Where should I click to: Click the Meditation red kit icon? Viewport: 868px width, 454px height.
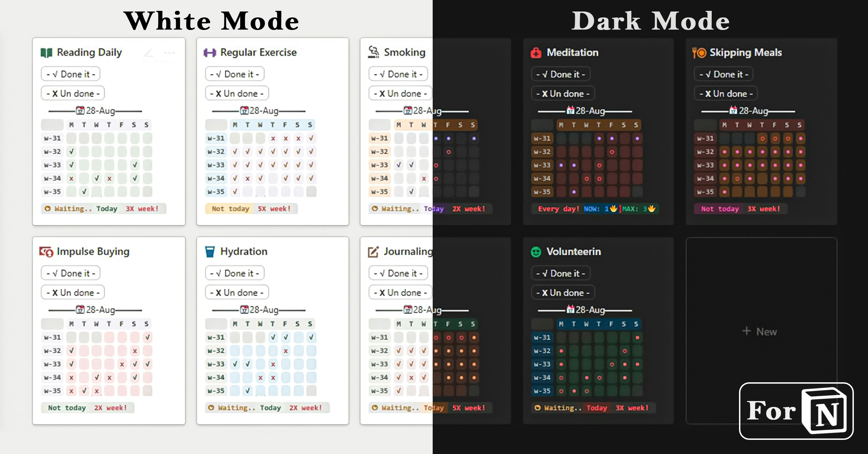point(536,53)
